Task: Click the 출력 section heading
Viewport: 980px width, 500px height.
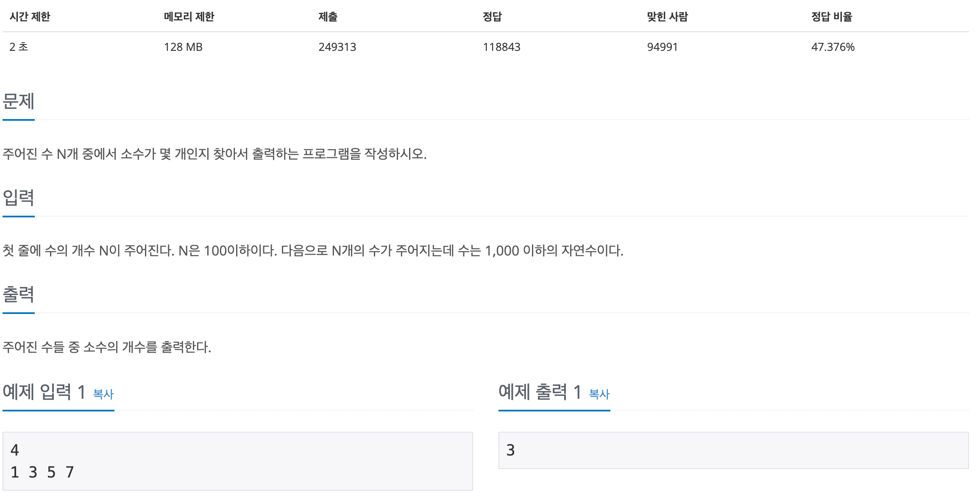Action: (19, 294)
